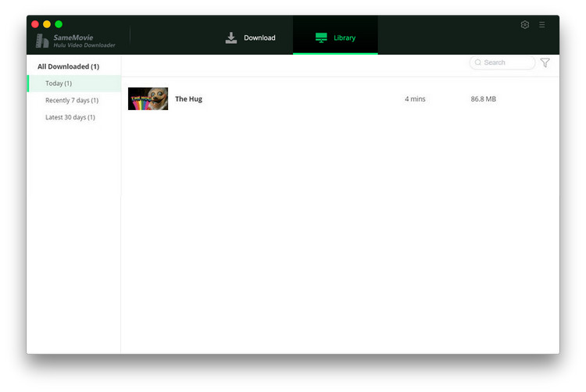
Task: Select Today (1) in sidebar
Action: 74,84
